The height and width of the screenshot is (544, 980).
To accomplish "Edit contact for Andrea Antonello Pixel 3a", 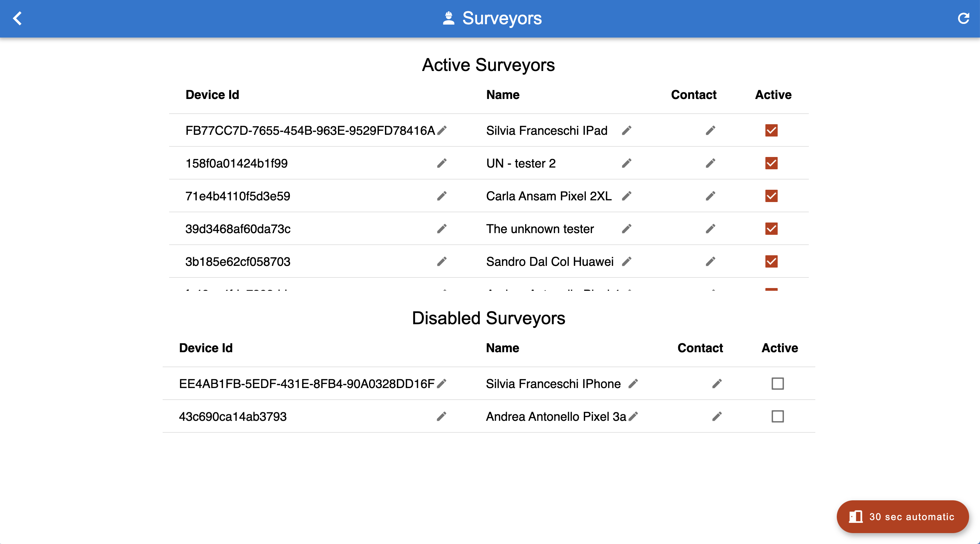I will (717, 416).
